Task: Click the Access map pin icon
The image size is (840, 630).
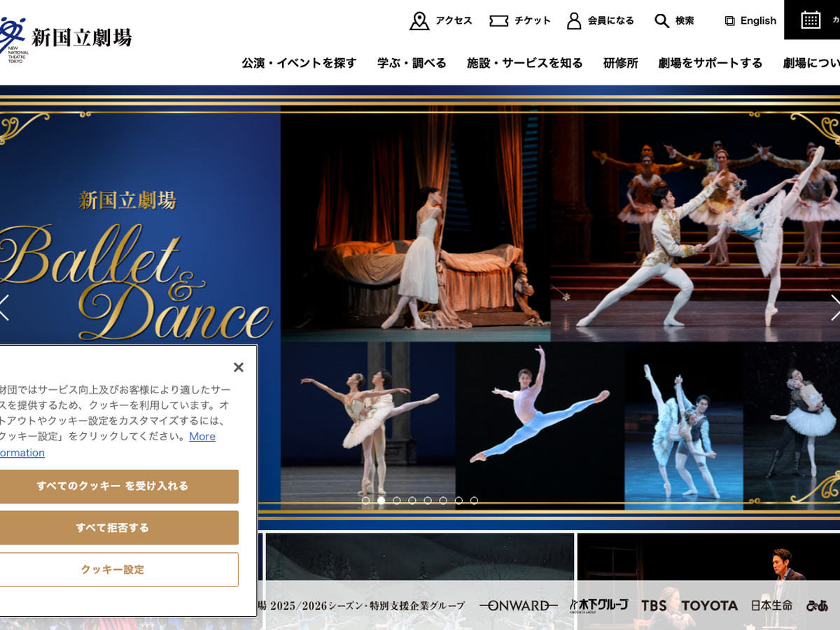Action: [419, 21]
